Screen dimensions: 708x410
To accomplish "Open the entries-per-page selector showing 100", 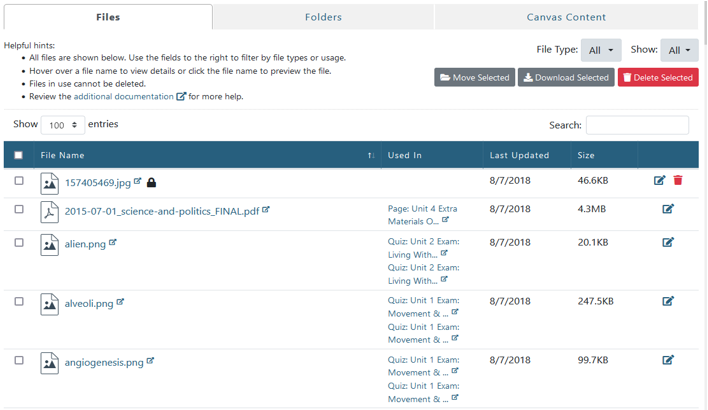I will tap(62, 125).
